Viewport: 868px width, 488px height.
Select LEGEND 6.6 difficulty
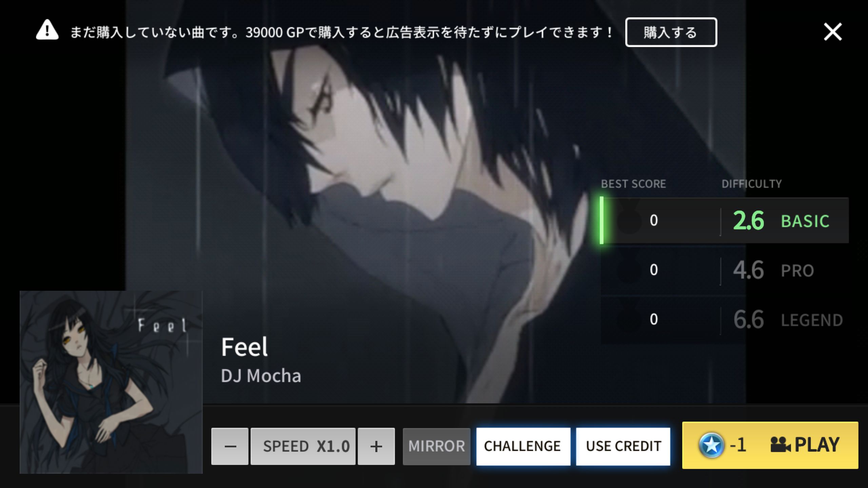pyautogui.click(x=725, y=320)
